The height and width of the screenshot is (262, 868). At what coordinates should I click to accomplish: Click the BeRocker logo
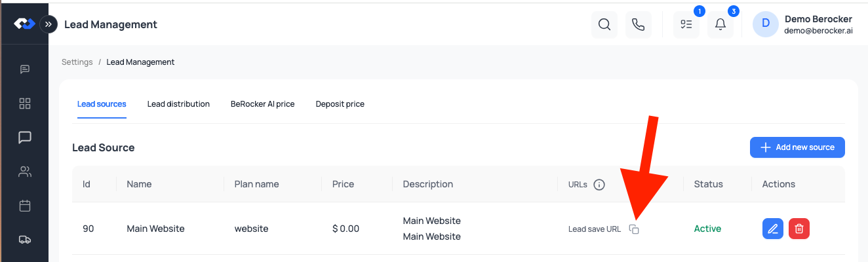click(24, 24)
